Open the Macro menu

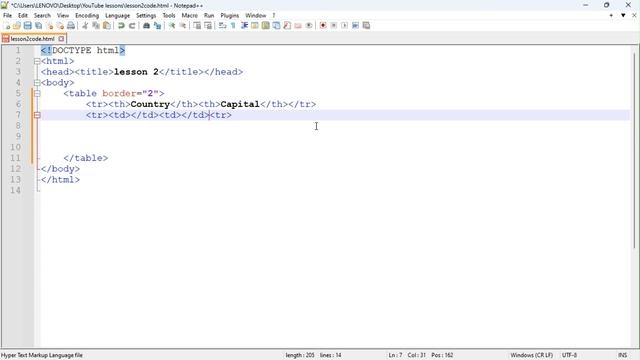pos(190,16)
